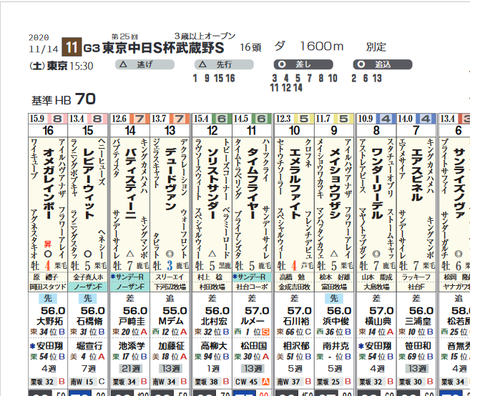This screenshot has height=396, width=480.
Task: Open trainer 加藤征
Action: click(x=170, y=346)
